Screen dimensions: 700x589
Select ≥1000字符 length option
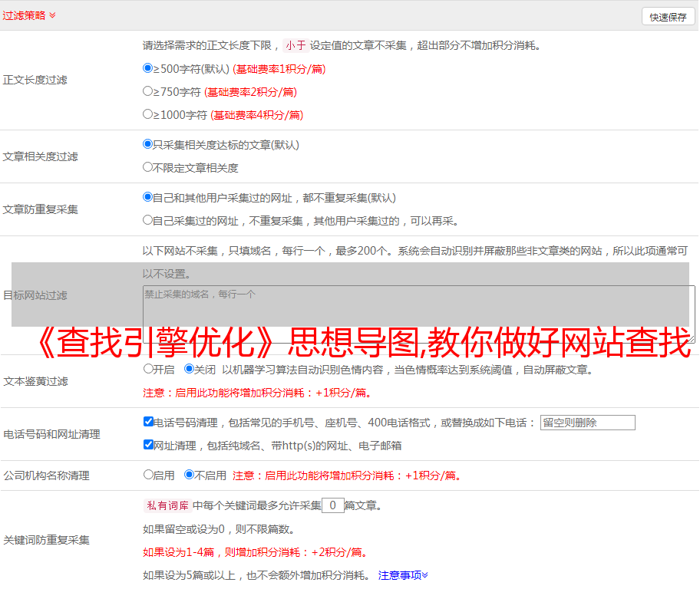coord(148,114)
